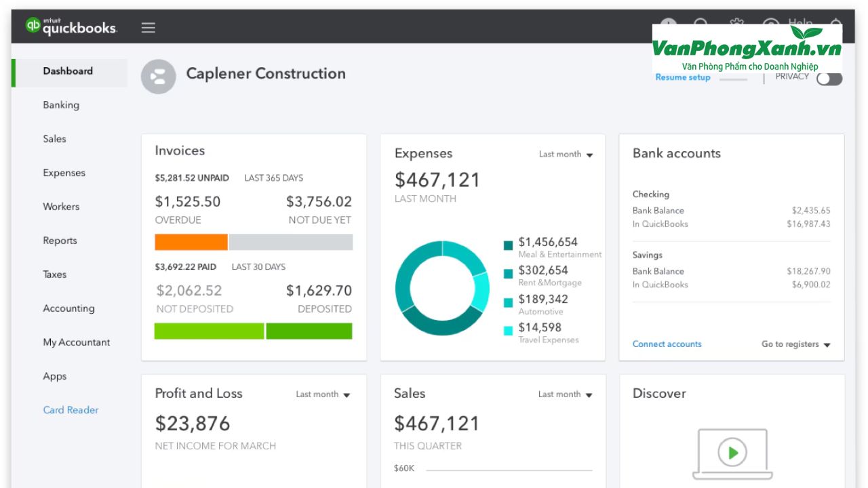Image resolution: width=868 pixels, height=488 pixels.
Task: Click the Savings account heading
Action: (648, 256)
